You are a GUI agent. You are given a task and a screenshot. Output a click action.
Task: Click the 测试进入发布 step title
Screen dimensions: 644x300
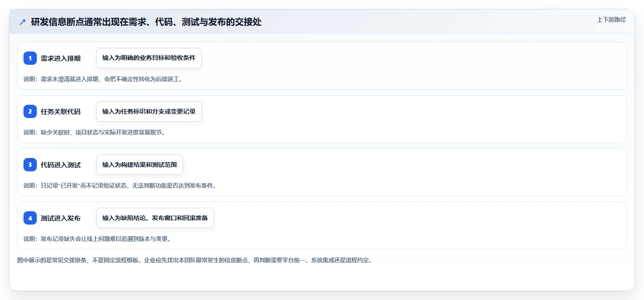(x=61, y=218)
